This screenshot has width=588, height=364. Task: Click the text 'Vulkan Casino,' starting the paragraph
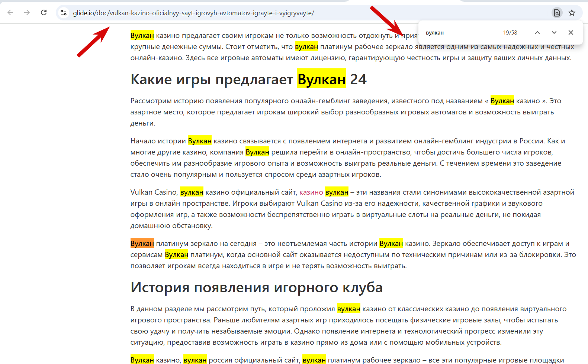coord(154,192)
